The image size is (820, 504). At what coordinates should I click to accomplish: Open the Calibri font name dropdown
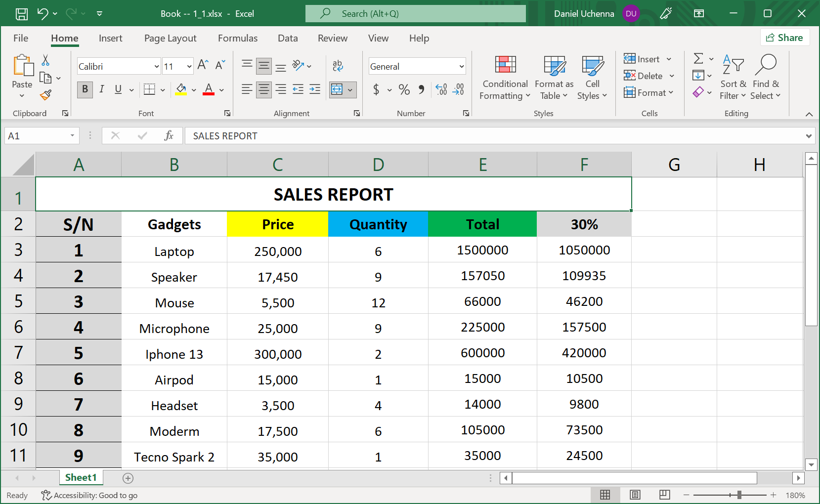point(157,67)
